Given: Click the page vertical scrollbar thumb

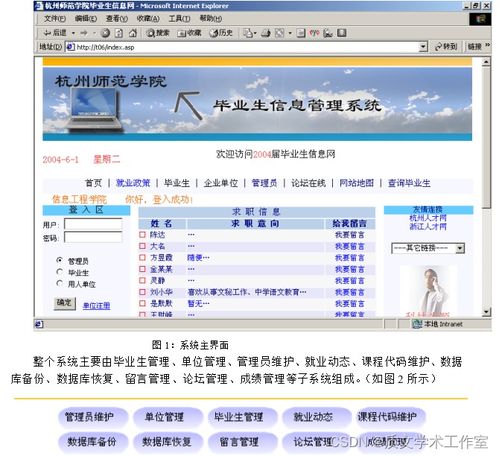Looking at the screenshot, I should [x=486, y=137].
